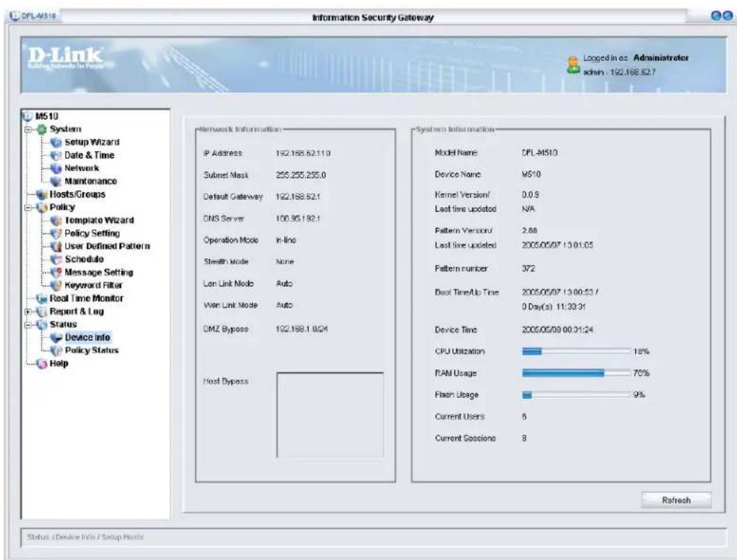Click the IP Address value 192.168.62.110

[303, 153]
